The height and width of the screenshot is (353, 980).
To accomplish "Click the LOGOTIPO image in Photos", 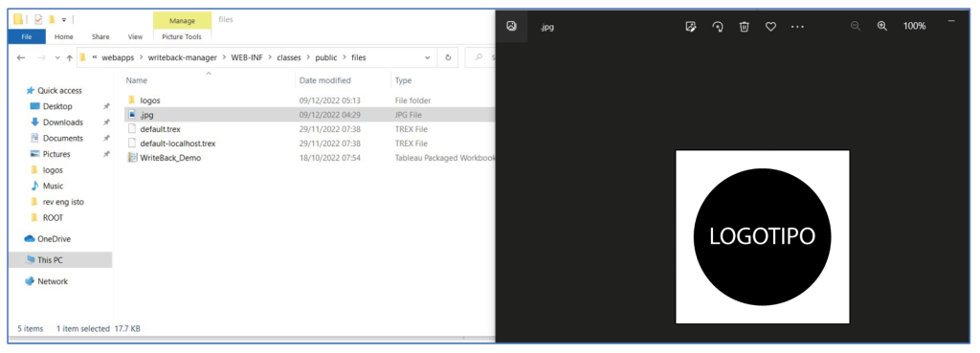I will pos(763,237).
